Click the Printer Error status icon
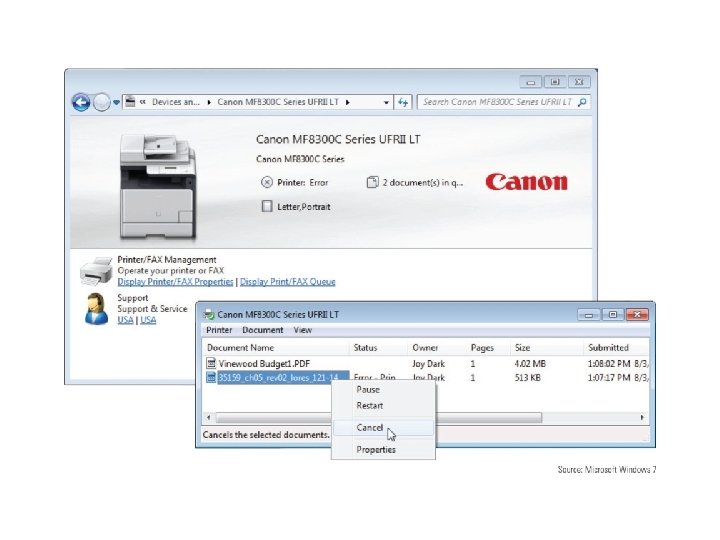 coord(267,182)
